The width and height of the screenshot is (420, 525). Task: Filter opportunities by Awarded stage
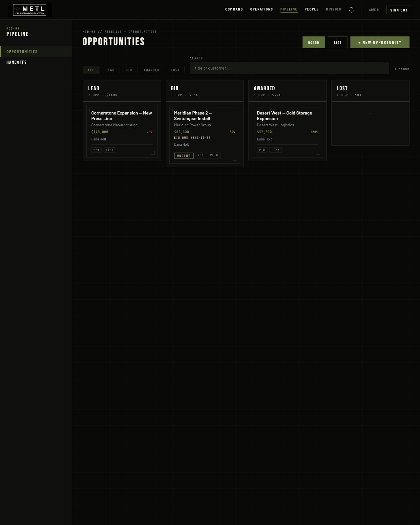coord(152,70)
